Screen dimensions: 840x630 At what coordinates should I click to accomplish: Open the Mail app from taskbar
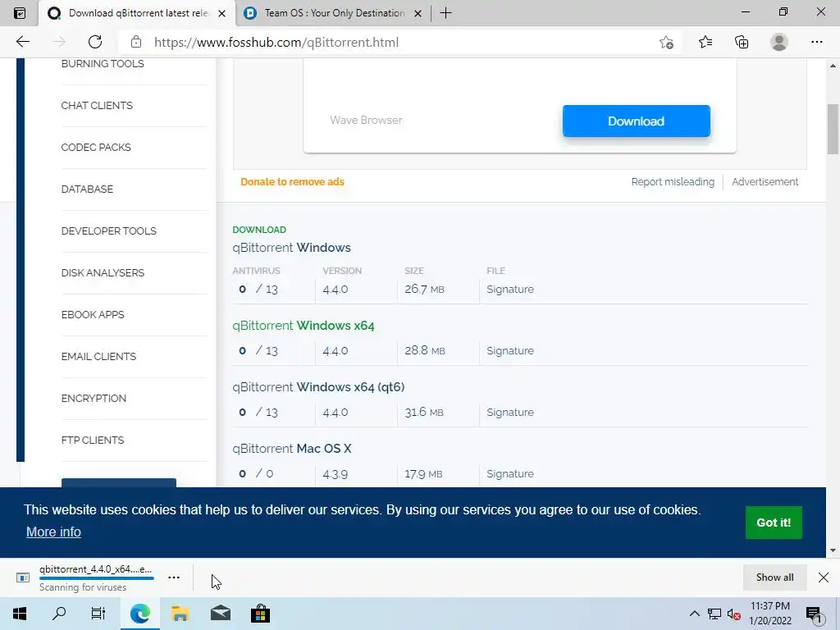220,614
